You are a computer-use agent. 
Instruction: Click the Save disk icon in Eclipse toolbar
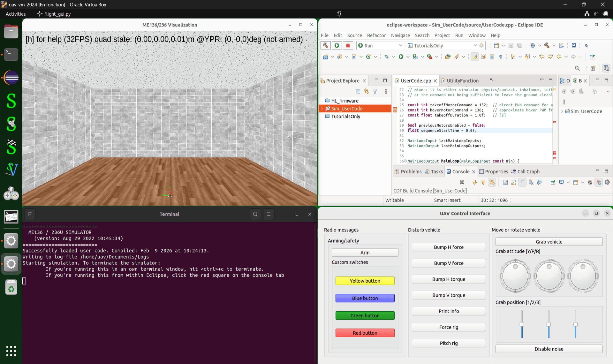click(511, 45)
